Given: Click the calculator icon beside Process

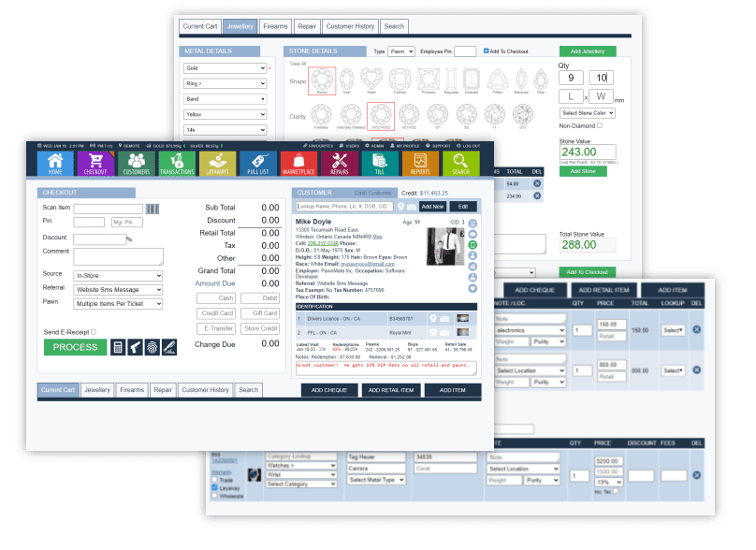Looking at the screenshot, I should (x=118, y=347).
